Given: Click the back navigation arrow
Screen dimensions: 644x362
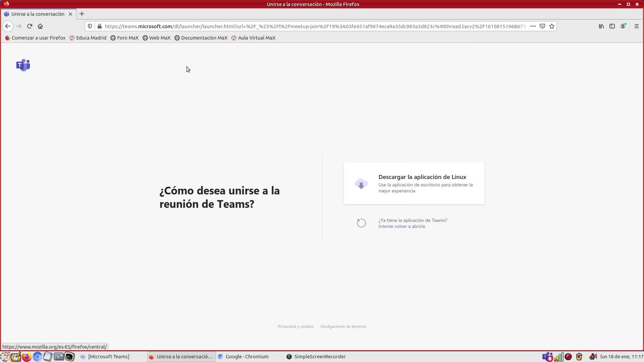Looking at the screenshot, I should point(8,26).
